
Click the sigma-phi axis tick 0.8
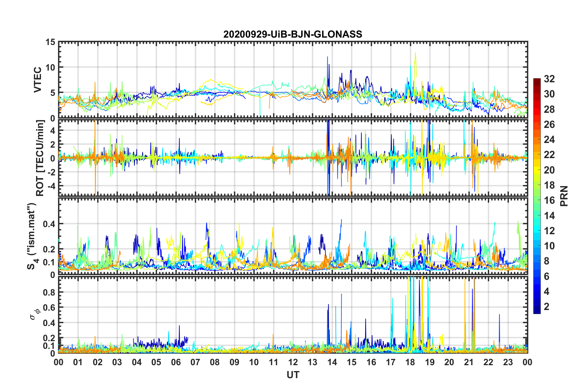point(49,292)
